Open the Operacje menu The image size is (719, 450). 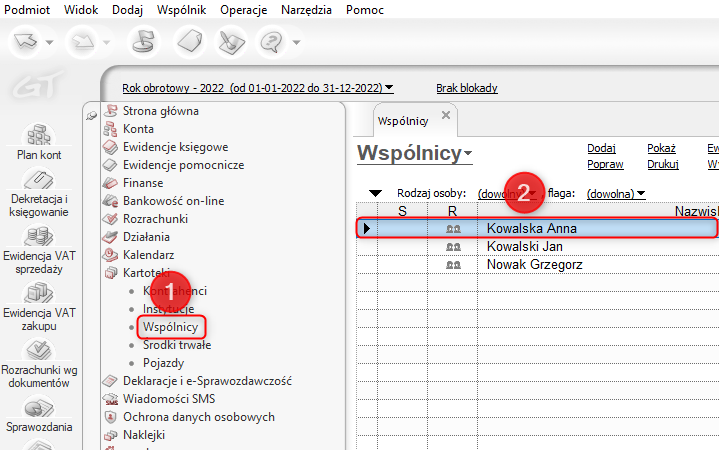point(243,10)
